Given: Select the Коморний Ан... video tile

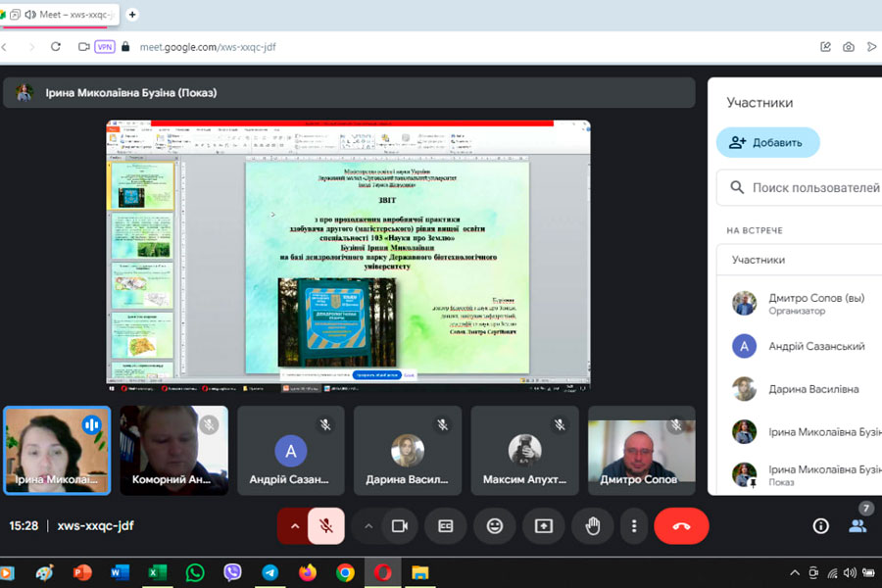Looking at the screenshot, I should 173,450.
